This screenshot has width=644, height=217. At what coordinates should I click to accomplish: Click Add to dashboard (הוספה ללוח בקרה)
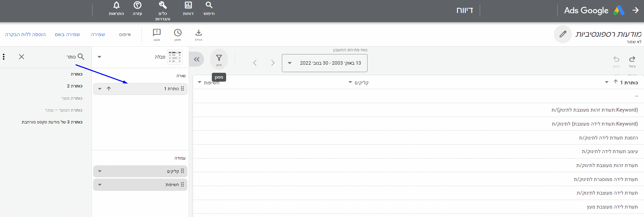(25, 34)
